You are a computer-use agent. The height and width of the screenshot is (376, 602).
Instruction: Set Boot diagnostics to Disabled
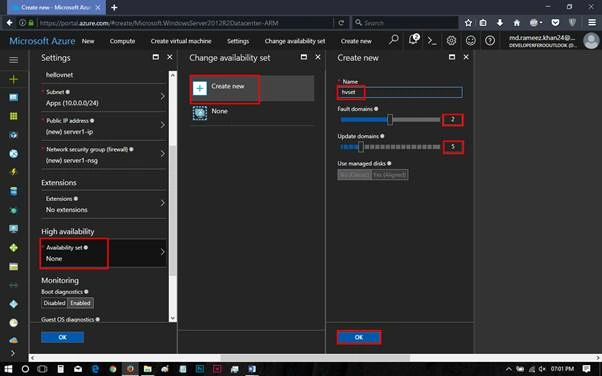pyautogui.click(x=54, y=303)
